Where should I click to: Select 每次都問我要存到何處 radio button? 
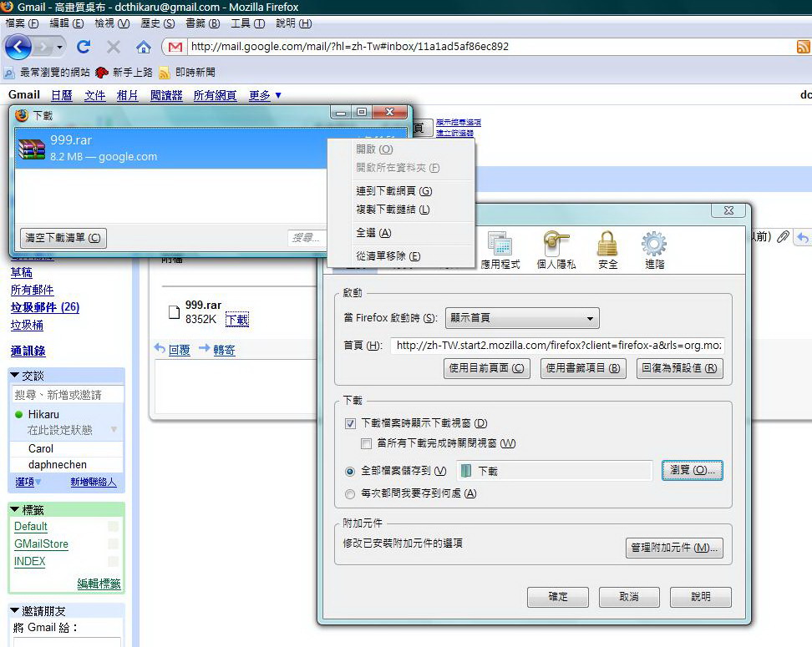click(x=350, y=493)
